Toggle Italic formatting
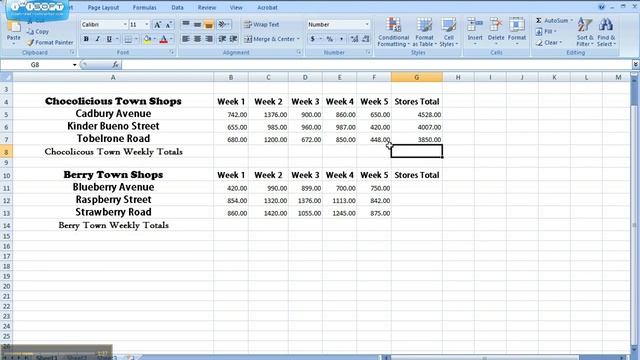The height and width of the screenshot is (360, 640). tap(98, 39)
